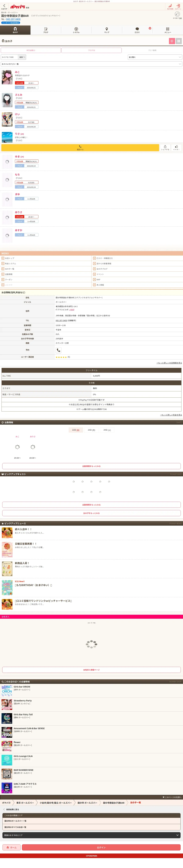This screenshot has height=868, width=183.
Task: Open 求人情報 in the MENU list
Action: [x=137, y=285]
